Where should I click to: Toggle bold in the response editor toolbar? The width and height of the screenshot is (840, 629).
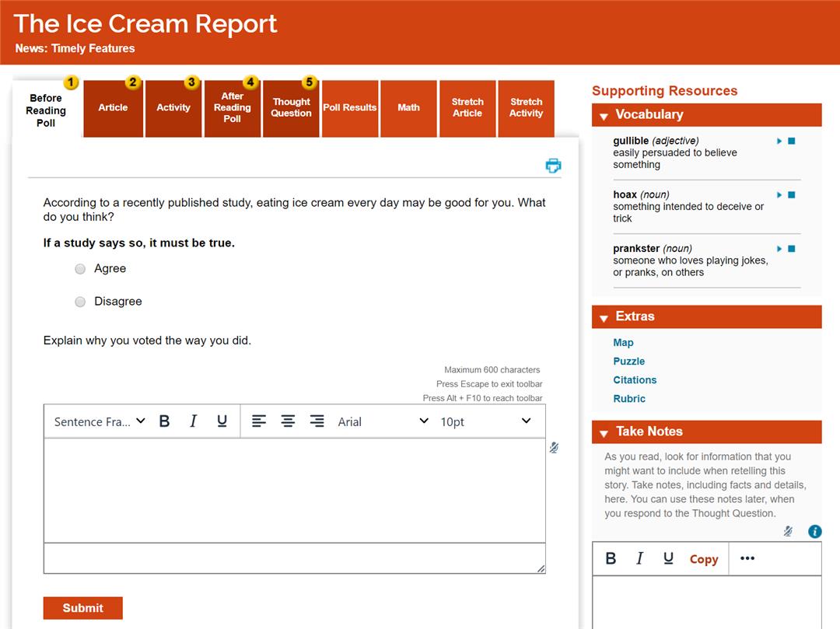click(164, 421)
